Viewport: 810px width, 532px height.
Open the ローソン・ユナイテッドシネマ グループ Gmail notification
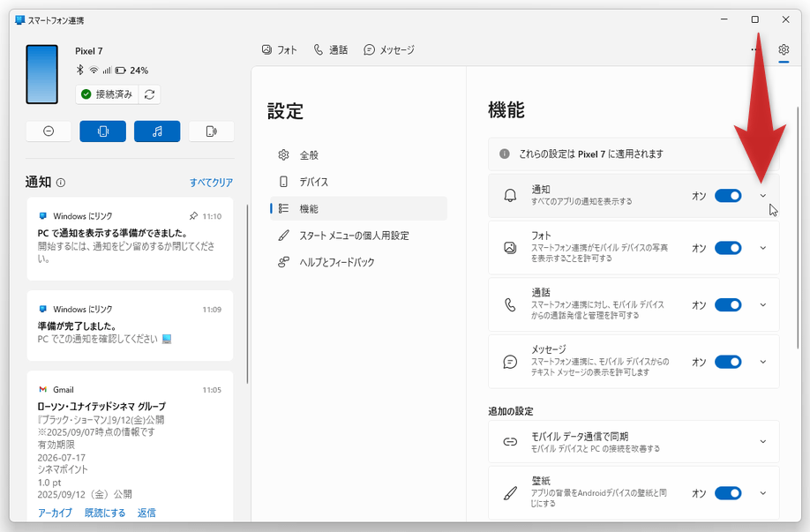point(130,446)
